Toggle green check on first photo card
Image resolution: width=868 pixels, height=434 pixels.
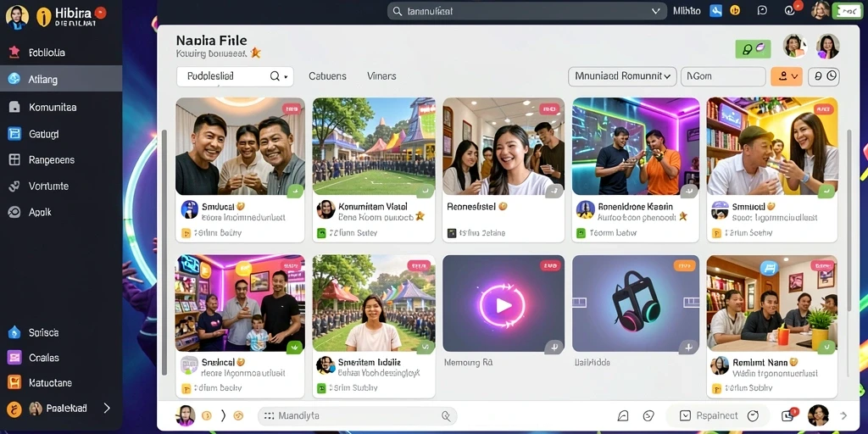tap(295, 191)
